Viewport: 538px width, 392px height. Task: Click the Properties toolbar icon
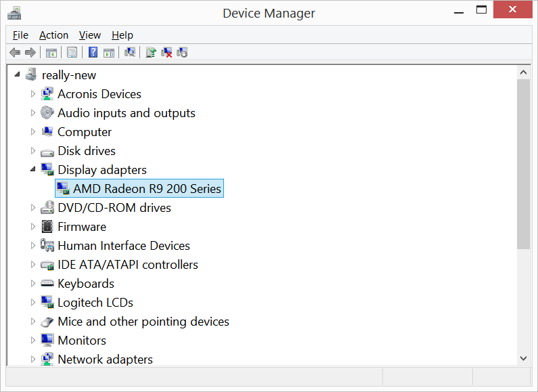(x=72, y=53)
